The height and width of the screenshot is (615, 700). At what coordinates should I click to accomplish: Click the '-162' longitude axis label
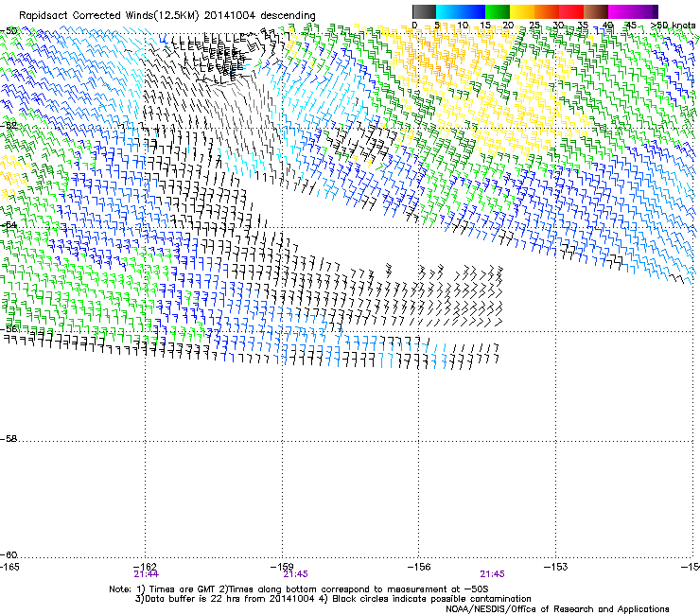click(x=146, y=567)
